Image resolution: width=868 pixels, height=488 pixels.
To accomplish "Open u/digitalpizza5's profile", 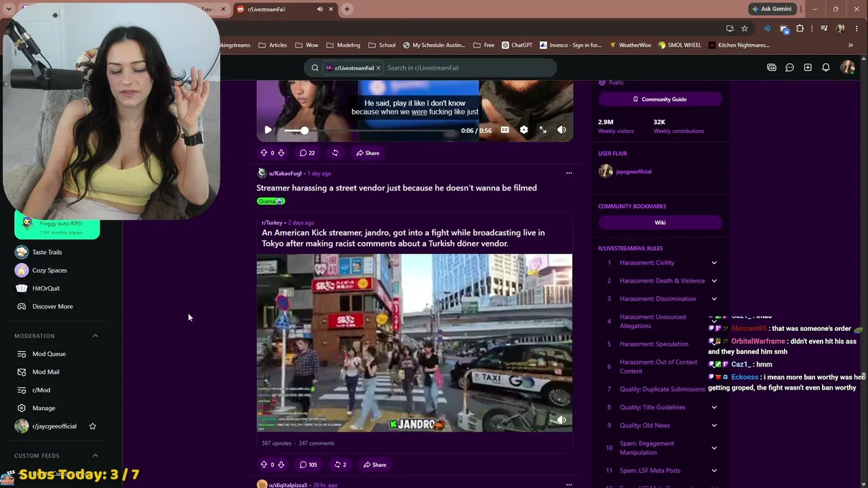I will click(x=288, y=485).
